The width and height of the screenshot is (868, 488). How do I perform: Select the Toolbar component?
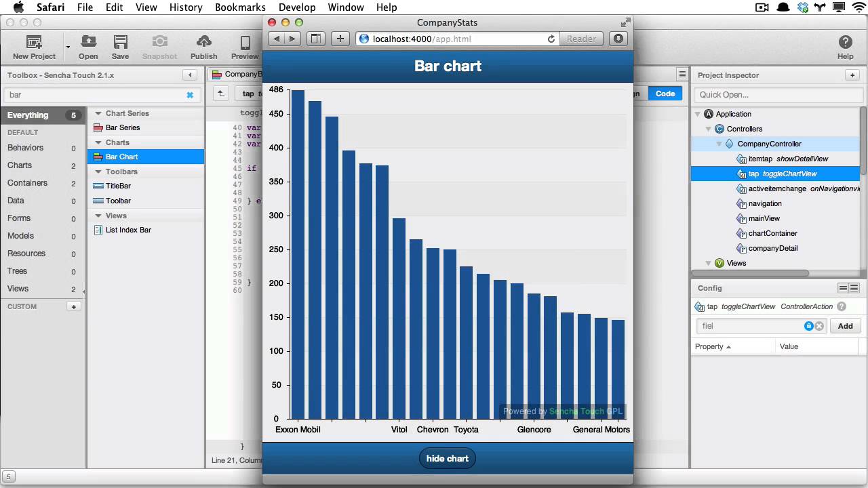[146, 201]
